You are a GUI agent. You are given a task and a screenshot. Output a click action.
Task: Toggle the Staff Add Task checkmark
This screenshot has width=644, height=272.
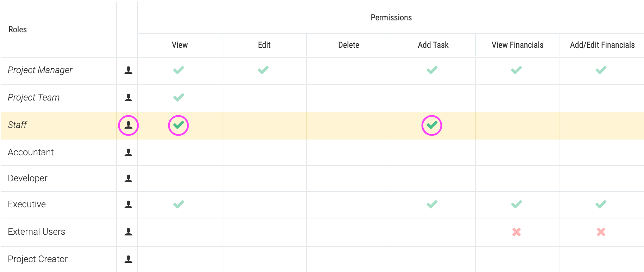[432, 125]
